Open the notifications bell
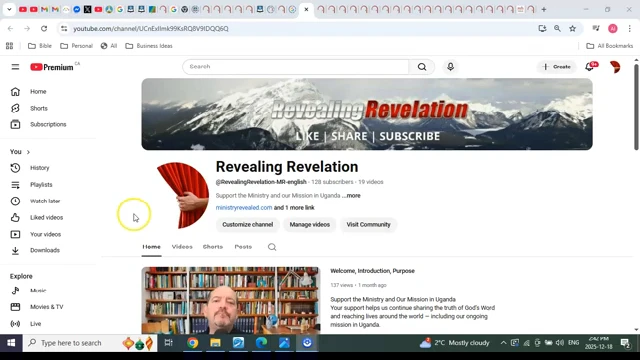 [x=590, y=67]
